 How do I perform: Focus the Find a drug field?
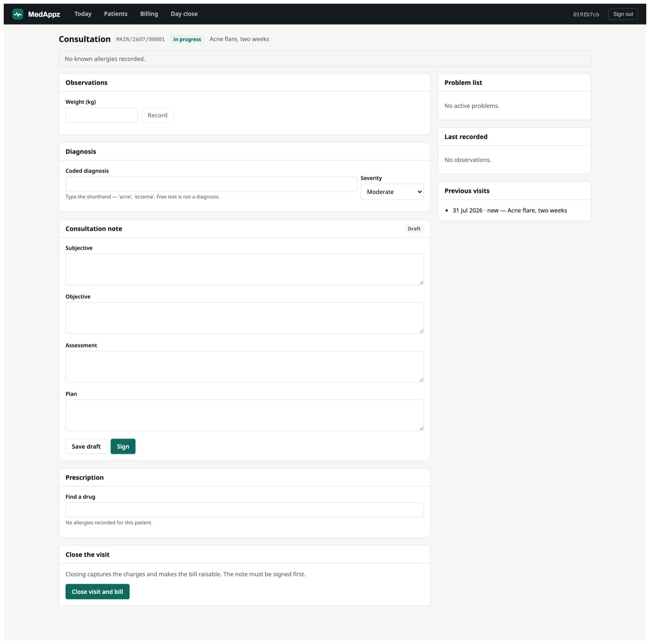click(x=245, y=510)
